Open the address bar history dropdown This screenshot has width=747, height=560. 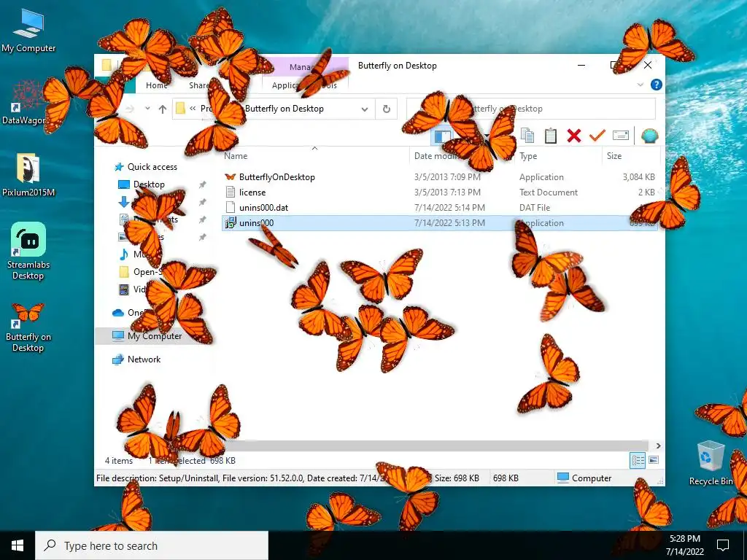point(365,109)
